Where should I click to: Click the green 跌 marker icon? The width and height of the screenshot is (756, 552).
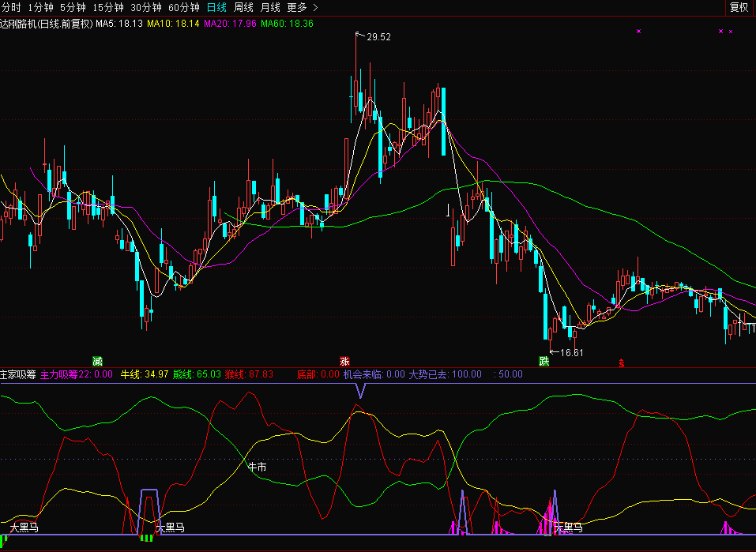[543, 361]
